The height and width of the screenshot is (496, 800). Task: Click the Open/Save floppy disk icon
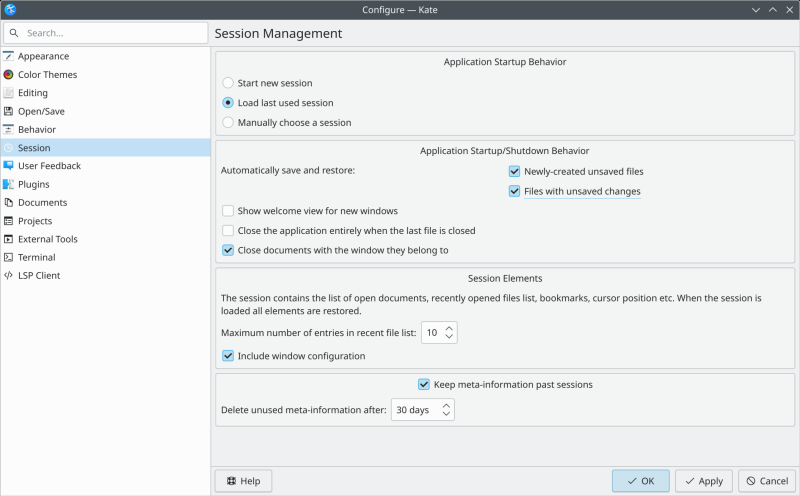click(9, 111)
